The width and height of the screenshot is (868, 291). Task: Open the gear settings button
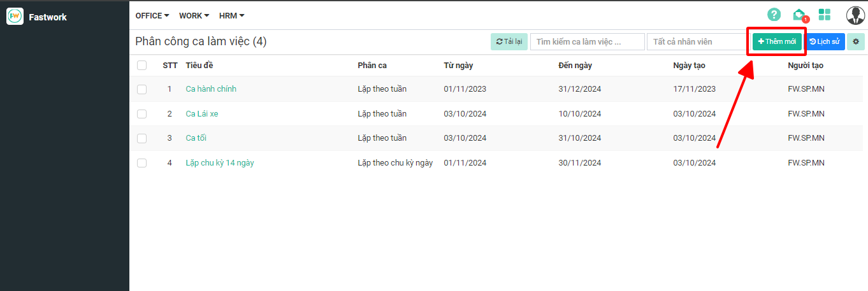coord(855,41)
